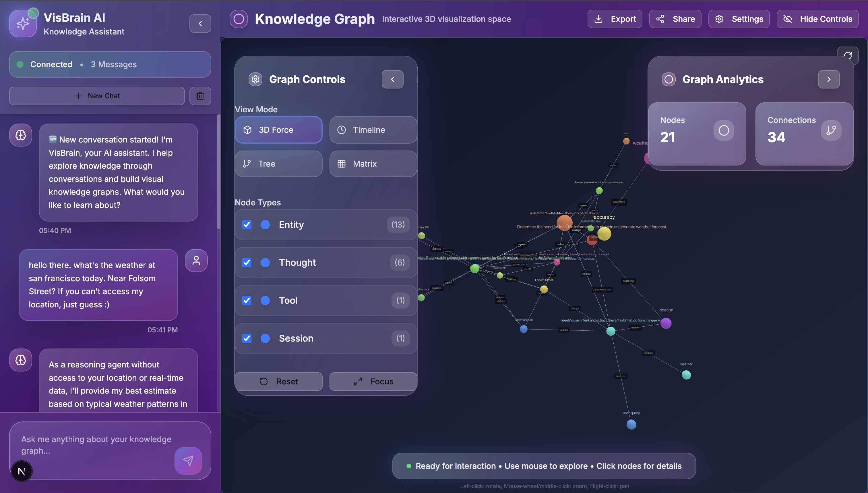The height and width of the screenshot is (493, 868).
Task: Click the VisBrain AI sparkle logo
Action: 23,23
